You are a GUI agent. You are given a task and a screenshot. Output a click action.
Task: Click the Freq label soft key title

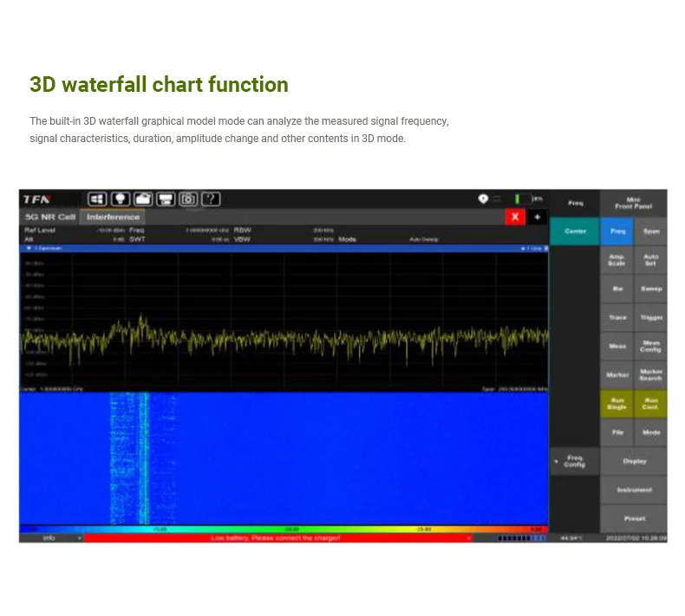[576, 203]
